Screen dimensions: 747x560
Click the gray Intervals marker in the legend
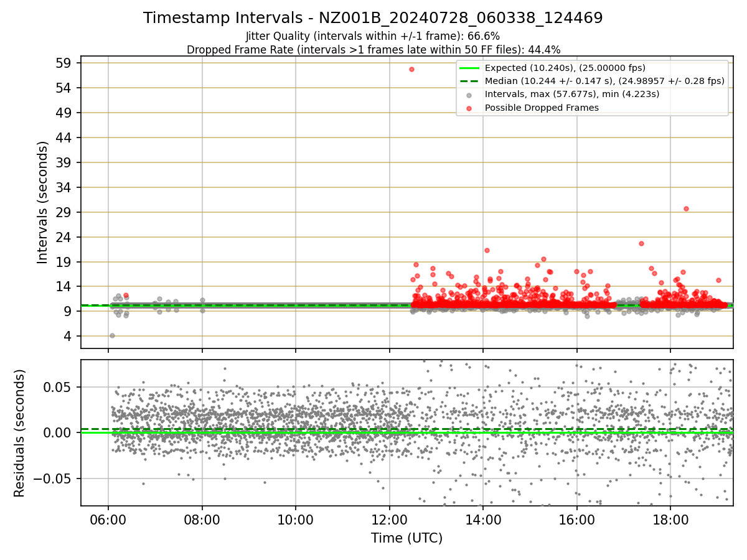(x=469, y=95)
